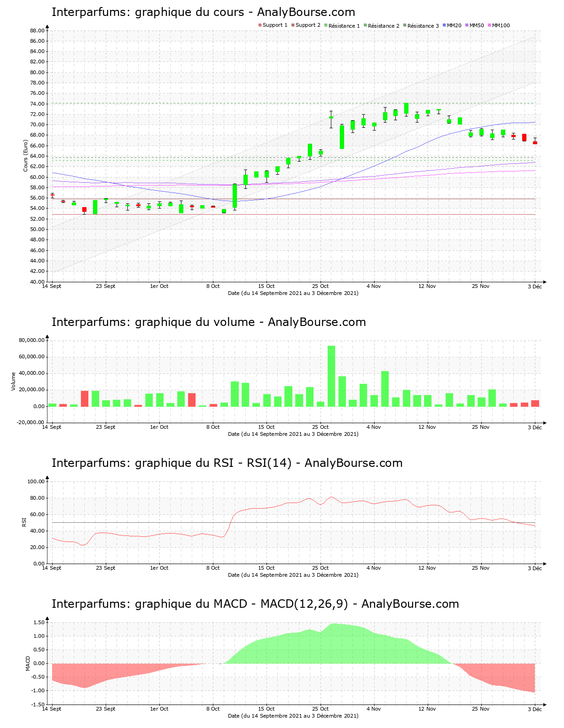The width and height of the screenshot is (564, 728).
Task: Click '25 Oct' date on volume chart
Action: point(321,427)
